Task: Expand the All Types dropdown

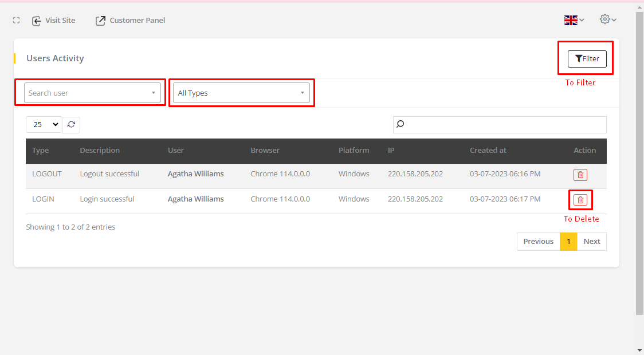Action: [x=241, y=93]
